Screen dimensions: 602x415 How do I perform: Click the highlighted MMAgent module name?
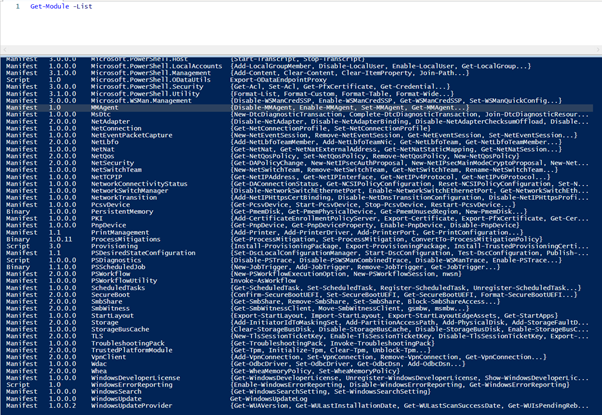coord(104,107)
